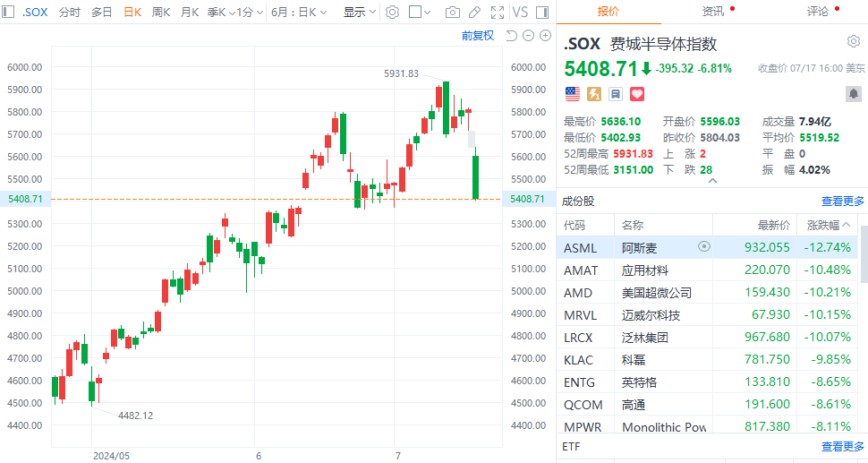Toggle the alert bell for .SOX
This screenshot has height=463, width=868.
[853, 93]
